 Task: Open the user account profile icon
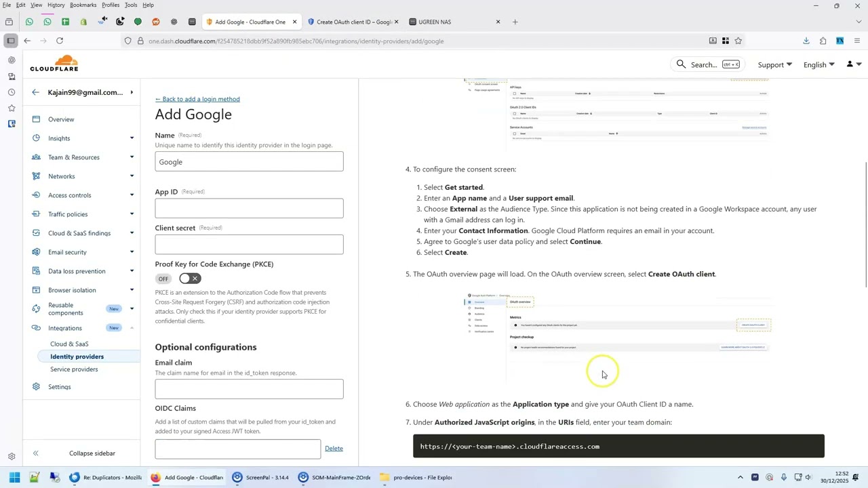(850, 64)
